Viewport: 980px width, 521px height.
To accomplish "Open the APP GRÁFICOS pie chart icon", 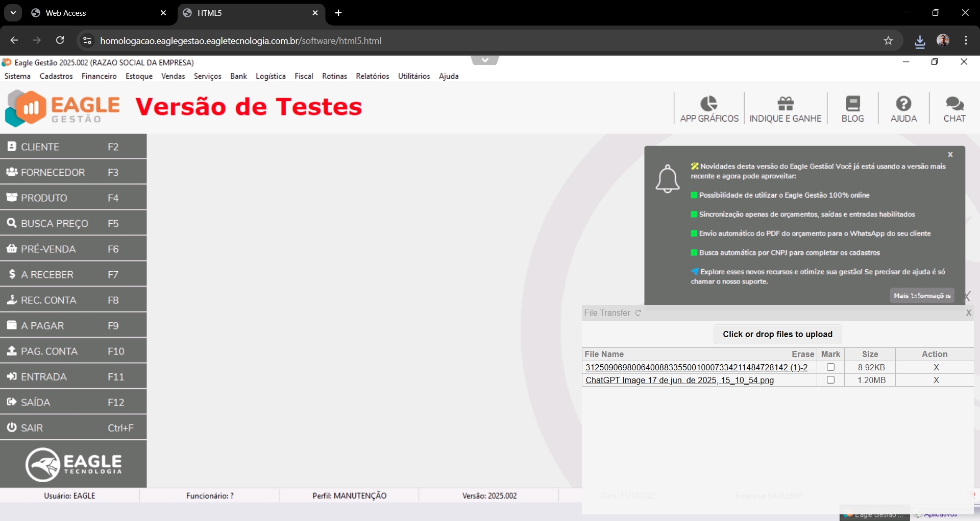I will (x=709, y=109).
